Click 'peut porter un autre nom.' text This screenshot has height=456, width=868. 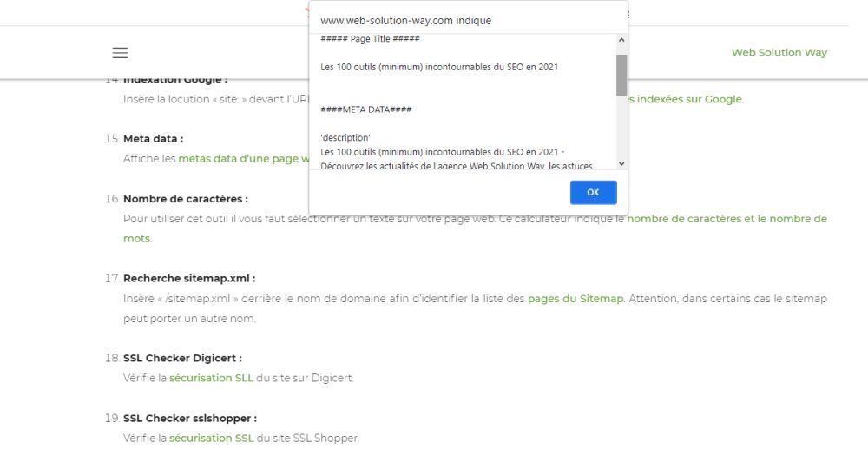[189, 319]
